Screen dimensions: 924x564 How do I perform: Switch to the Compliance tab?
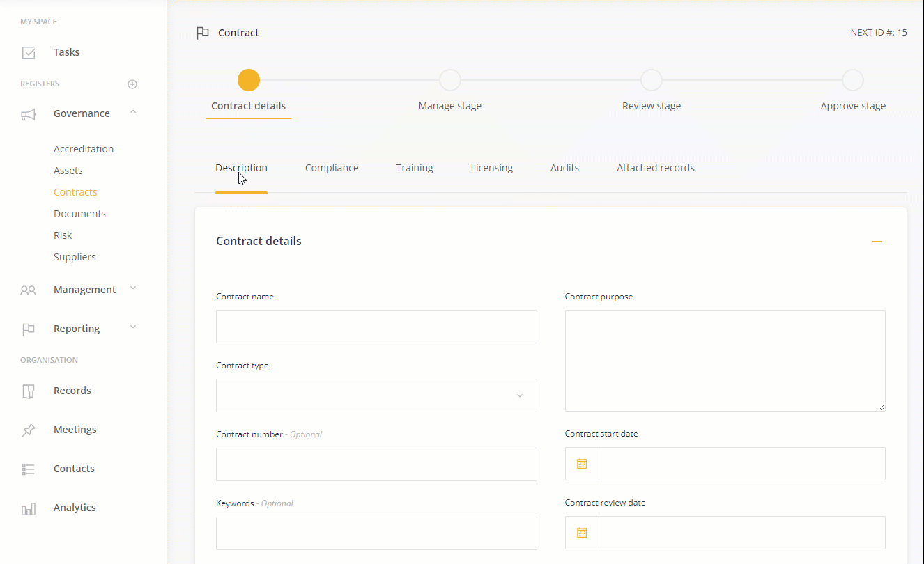[x=332, y=168]
